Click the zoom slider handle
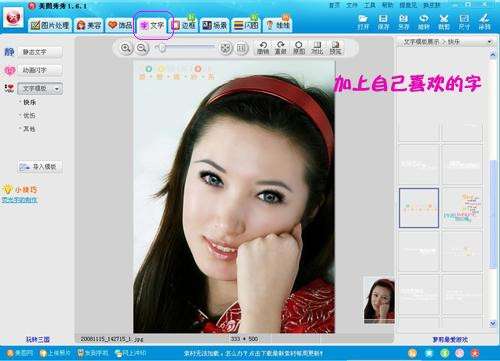Image resolution: width=500 pixels, height=361 pixels. (161, 48)
